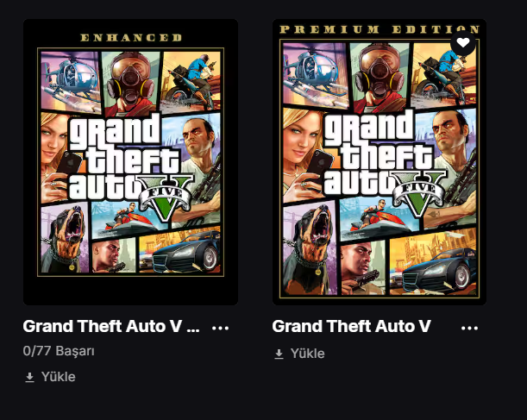527x420 pixels.
Task: Select the Enhanced edition cover art
Action: point(130,162)
